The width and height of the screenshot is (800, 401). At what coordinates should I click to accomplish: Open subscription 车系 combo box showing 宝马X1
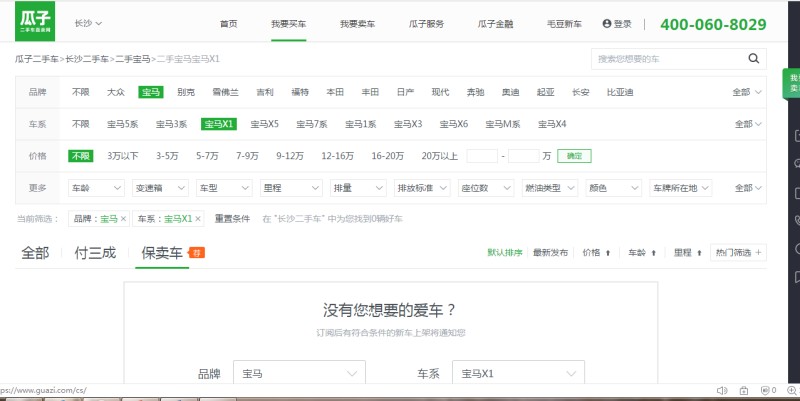point(518,373)
